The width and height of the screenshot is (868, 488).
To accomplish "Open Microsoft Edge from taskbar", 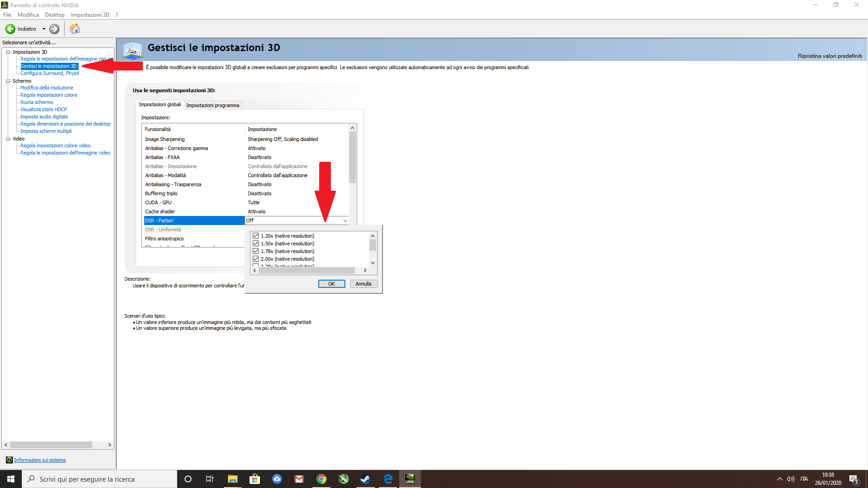I will coord(387,479).
